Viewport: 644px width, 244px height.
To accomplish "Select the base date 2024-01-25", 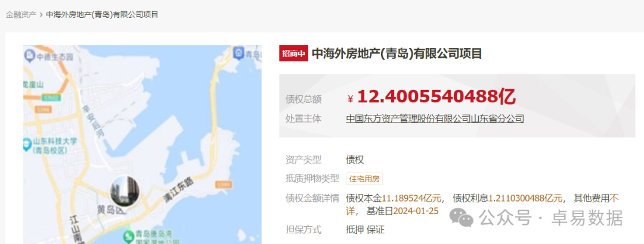I will (x=416, y=212).
